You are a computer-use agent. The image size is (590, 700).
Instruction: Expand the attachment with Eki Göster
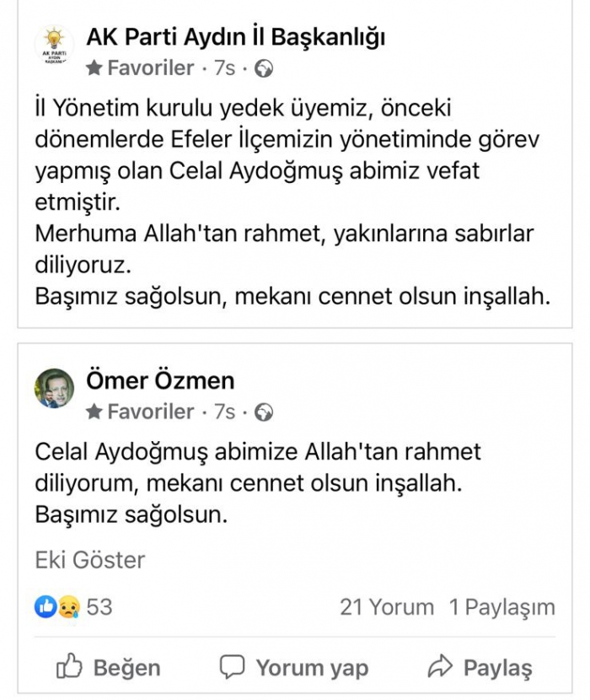90,560
